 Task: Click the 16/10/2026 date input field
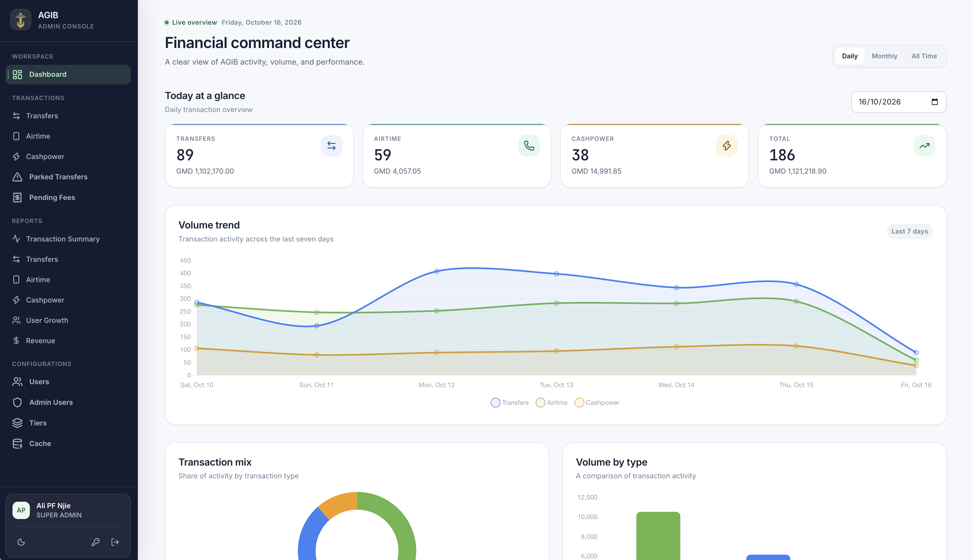pyautogui.click(x=898, y=102)
